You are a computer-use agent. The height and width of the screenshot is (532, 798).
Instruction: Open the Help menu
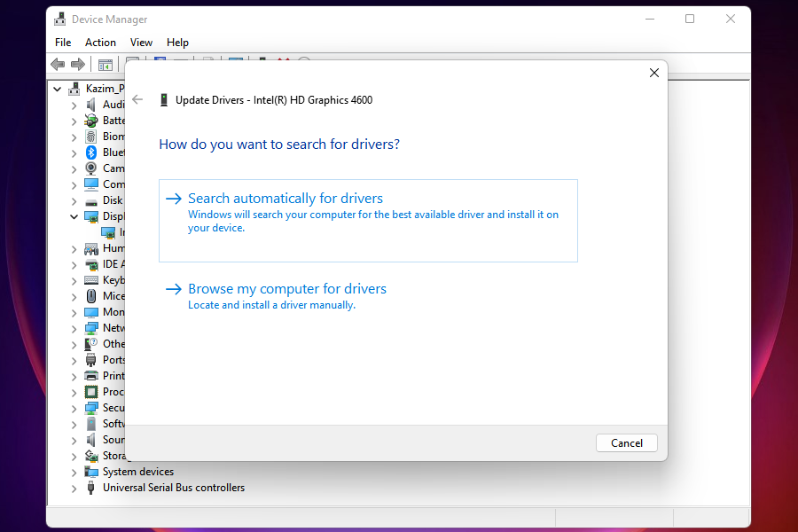pyautogui.click(x=177, y=43)
